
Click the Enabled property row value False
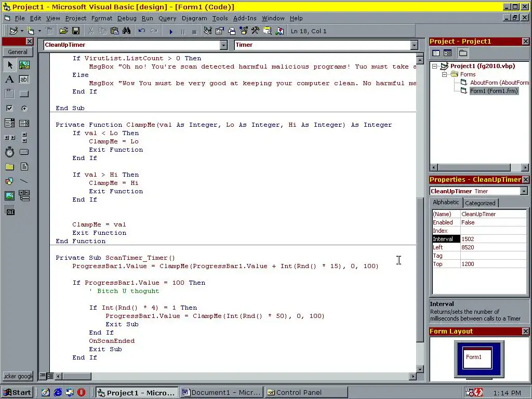point(494,222)
